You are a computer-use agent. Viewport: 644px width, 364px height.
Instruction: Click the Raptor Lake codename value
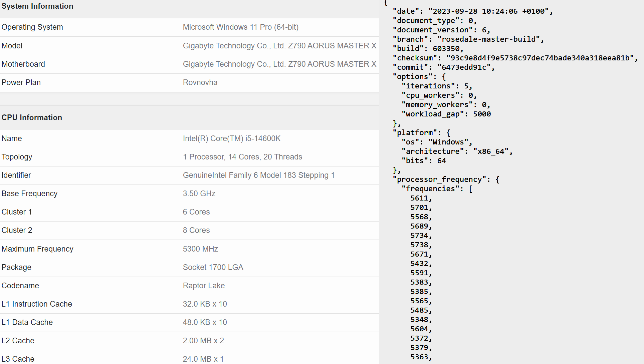coord(204,286)
